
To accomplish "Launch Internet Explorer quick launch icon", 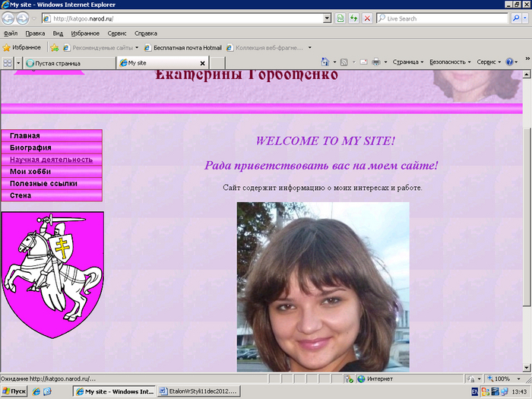I will [x=36, y=391].
